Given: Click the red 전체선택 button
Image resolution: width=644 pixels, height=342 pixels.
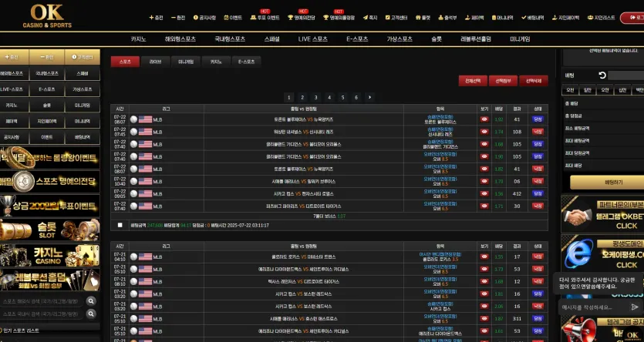Looking at the screenshot, I should (473, 81).
